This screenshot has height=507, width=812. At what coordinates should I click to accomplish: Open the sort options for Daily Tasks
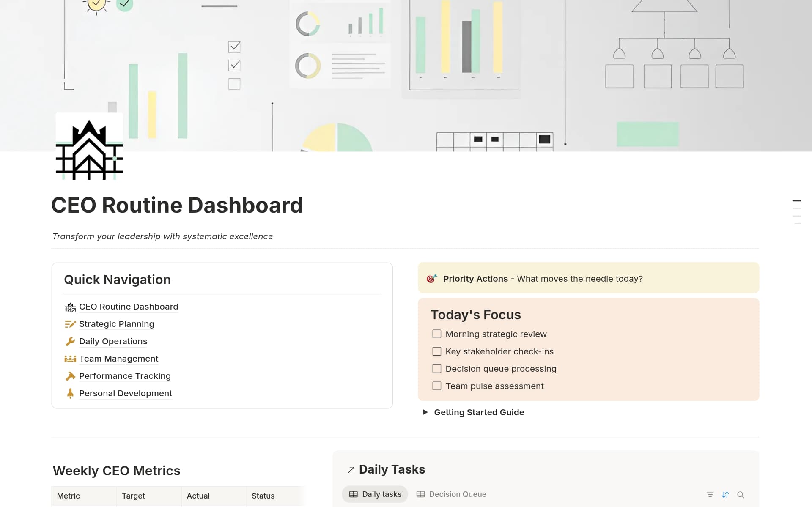point(726,494)
